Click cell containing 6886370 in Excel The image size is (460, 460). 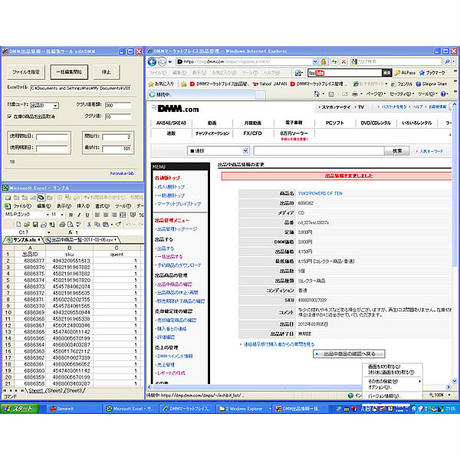tap(30, 306)
